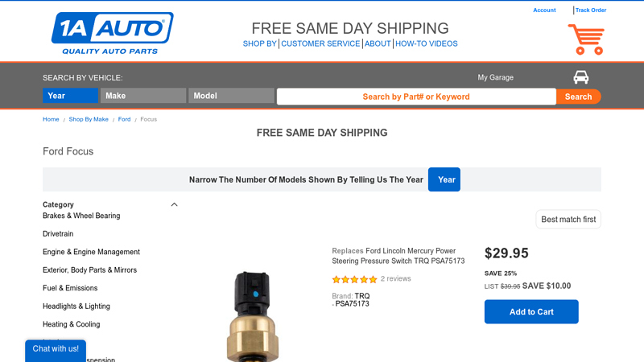Image resolution: width=644 pixels, height=362 pixels.
Task: Click the My Garage car icon
Action: point(580,77)
